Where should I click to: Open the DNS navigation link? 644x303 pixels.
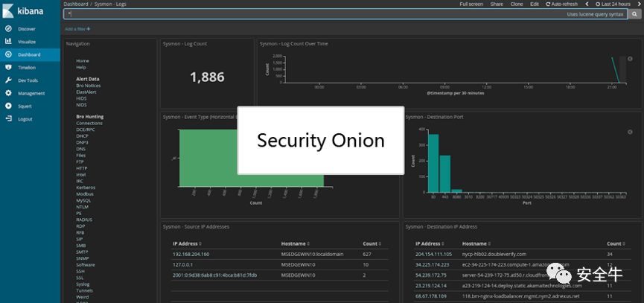click(80, 149)
